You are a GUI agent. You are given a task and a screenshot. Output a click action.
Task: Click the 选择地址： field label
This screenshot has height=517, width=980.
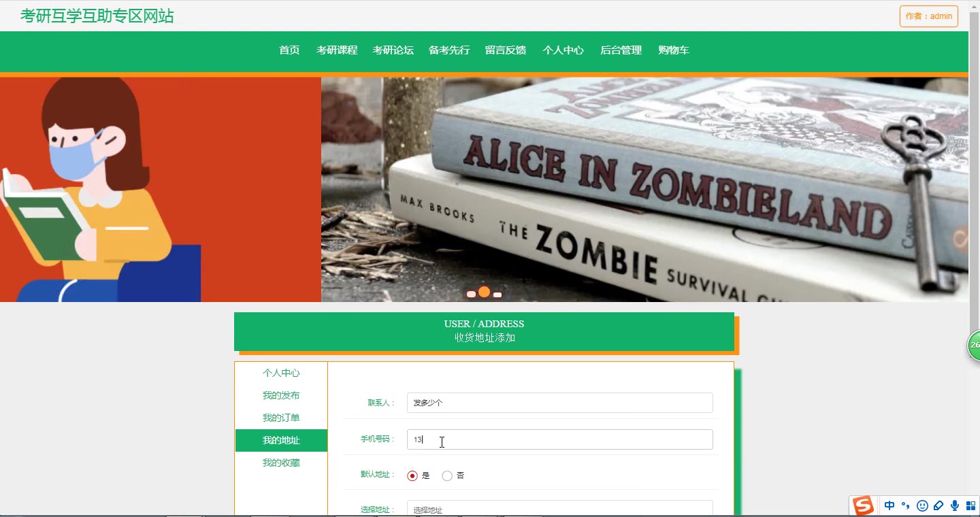(378, 510)
